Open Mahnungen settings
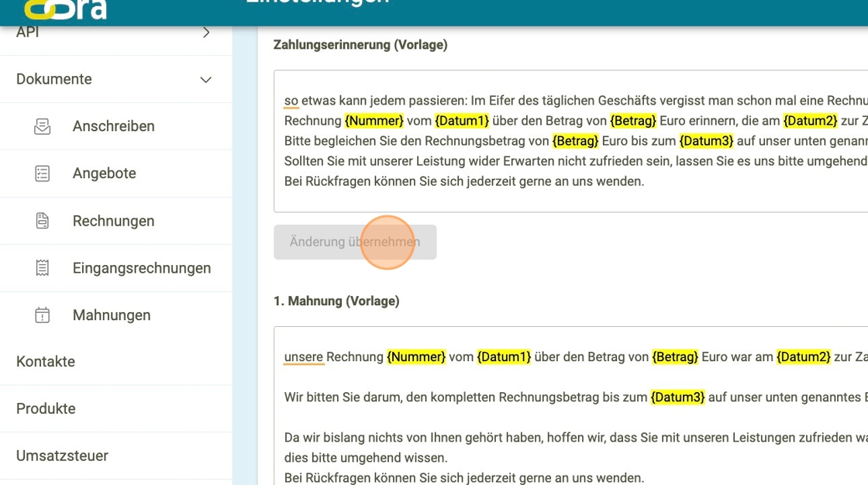 pyautogui.click(x=115, y=315)
